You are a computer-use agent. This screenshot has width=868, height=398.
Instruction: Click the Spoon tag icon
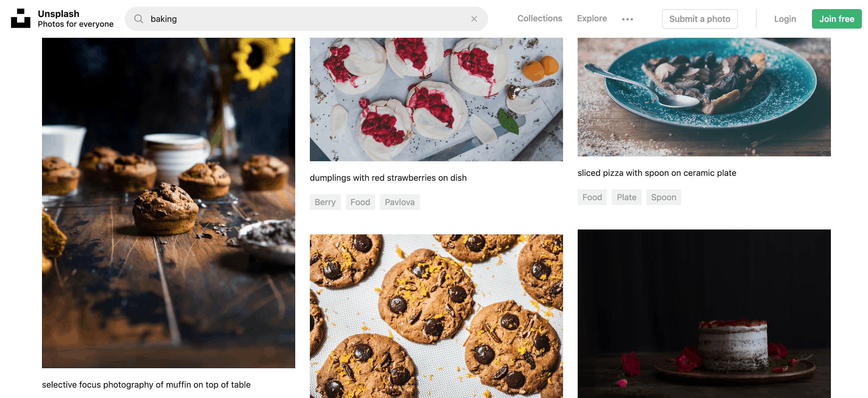click(x=663, y=197)
